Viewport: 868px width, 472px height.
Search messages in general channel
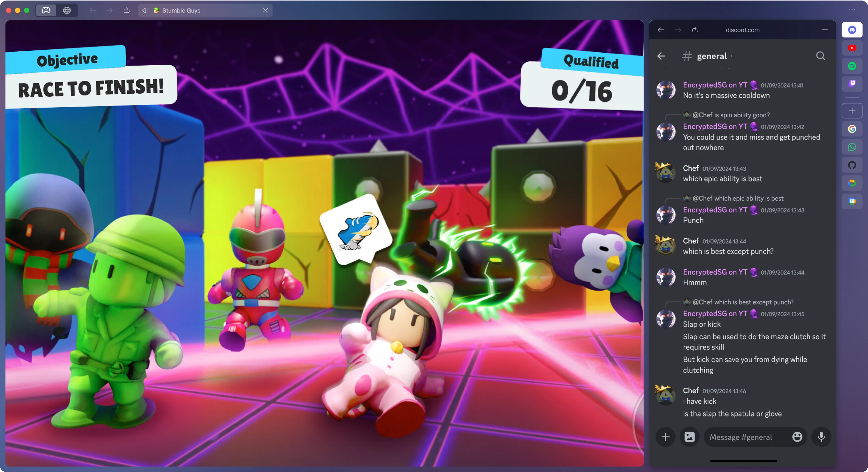(821, 56)
